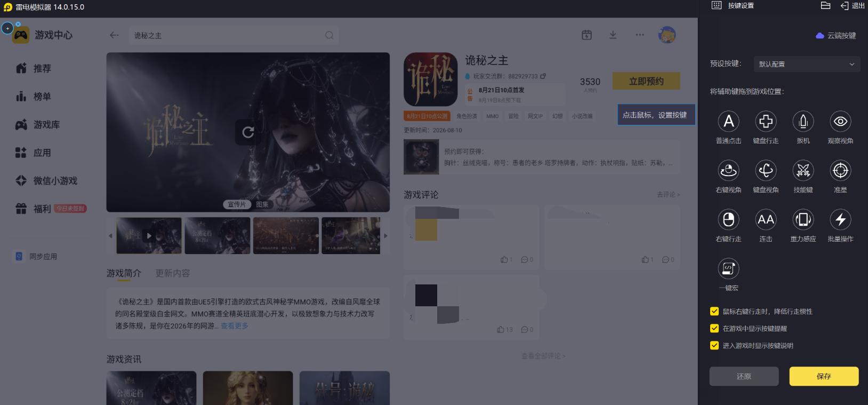Toggle 鼠标右键行走时，降低行走惯性 checkbox
The image size is (868, 405).
pos(714,312)
